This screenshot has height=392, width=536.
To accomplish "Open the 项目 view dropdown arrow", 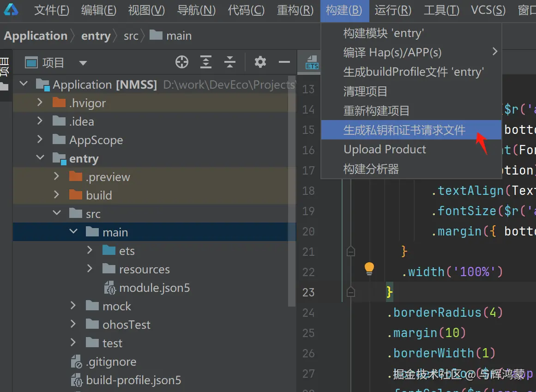I will [83, 63].
